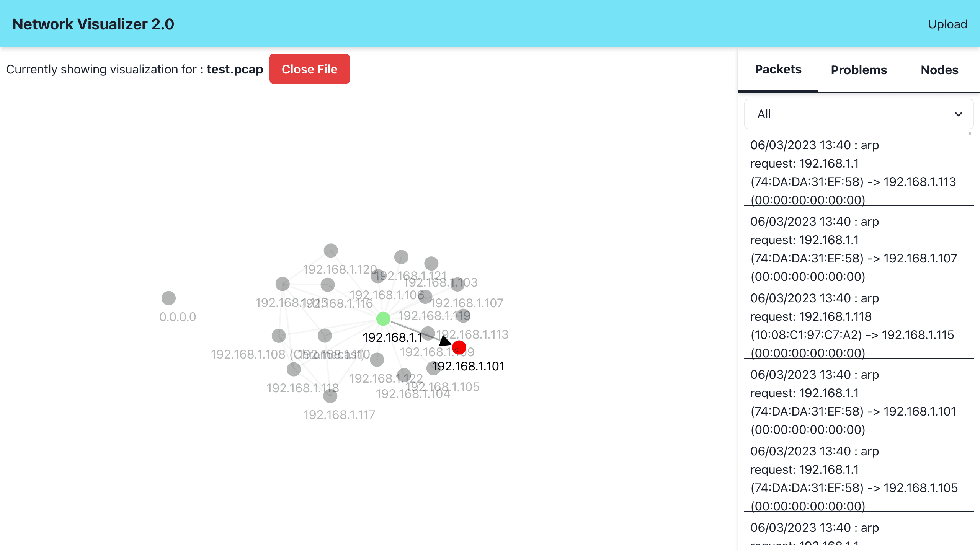Select the 192.168.1.108 node circle
Screen dimensions: 980x551
click(279, 336)
